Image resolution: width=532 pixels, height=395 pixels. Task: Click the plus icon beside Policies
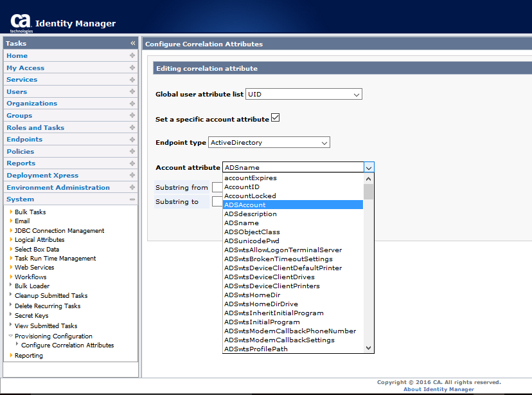tap(132, 151)
